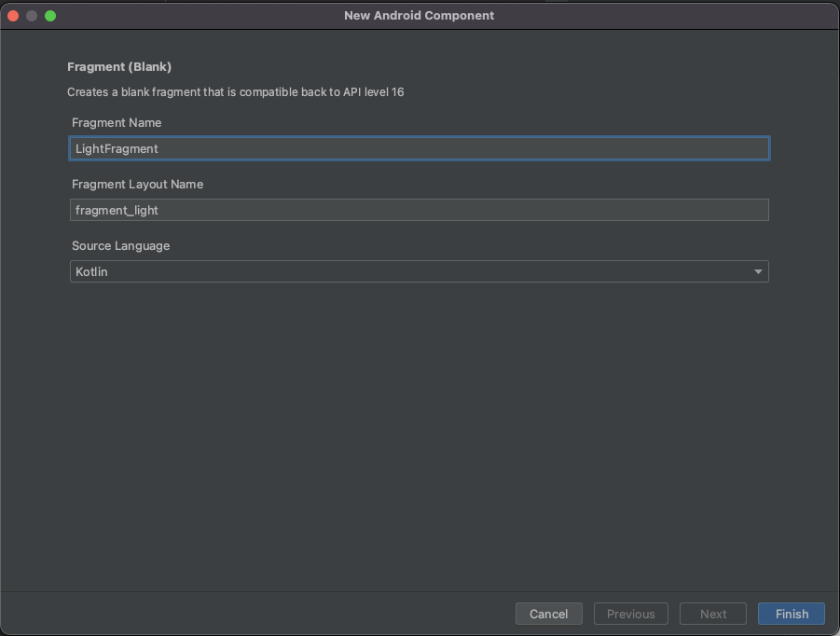The image size is (840, 636).
Task: Click the Fragment Layout Name label
Action: [x=137, y=185]
